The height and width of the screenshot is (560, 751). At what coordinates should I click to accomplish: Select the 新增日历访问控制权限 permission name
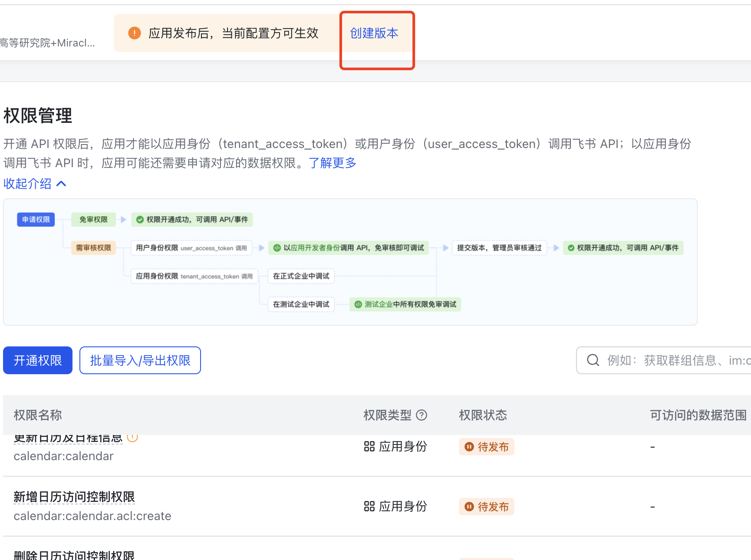tap(74, 497)
